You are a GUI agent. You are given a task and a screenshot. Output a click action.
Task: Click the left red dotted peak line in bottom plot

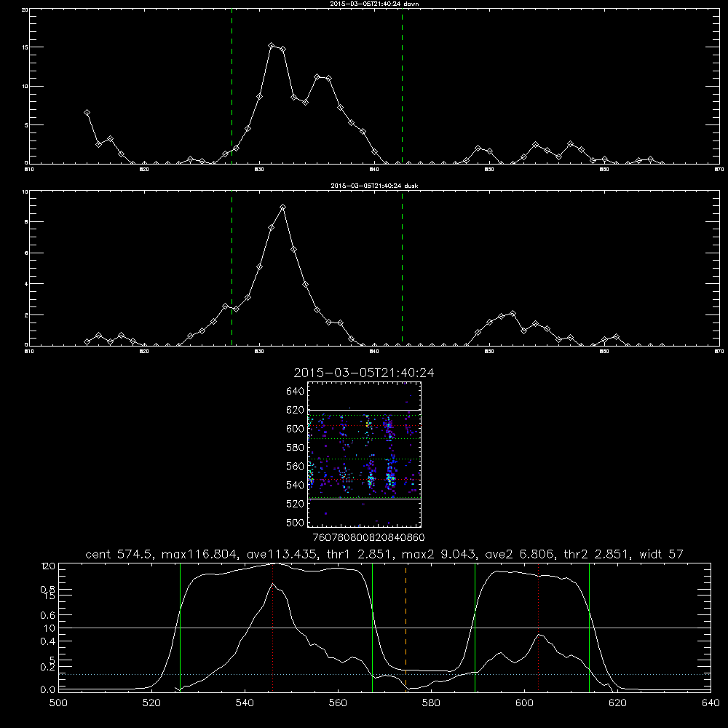[272, 627]
